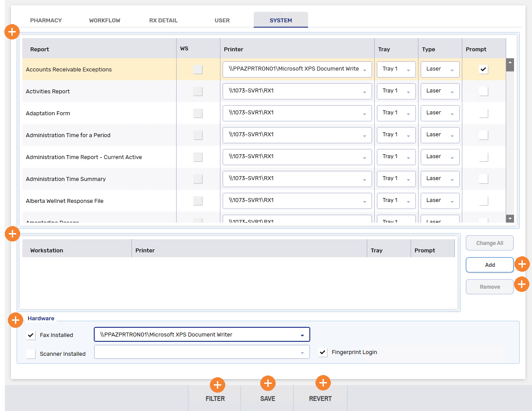The width and height of the screenshot is (532, 411).
Task: Click the SAVE button
Action: pyautogui.click(x=268, y=399)
